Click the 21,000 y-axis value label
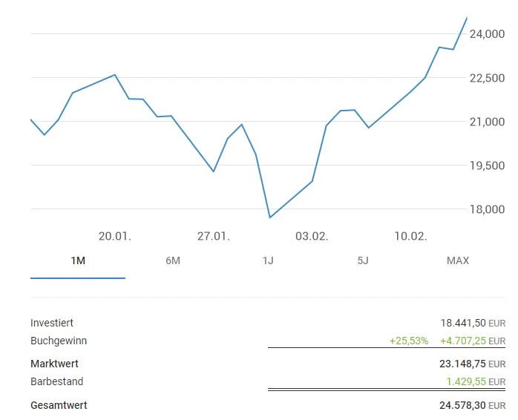Image resolution: width=518 pixels, height=420 pixels. click(487, 122)
